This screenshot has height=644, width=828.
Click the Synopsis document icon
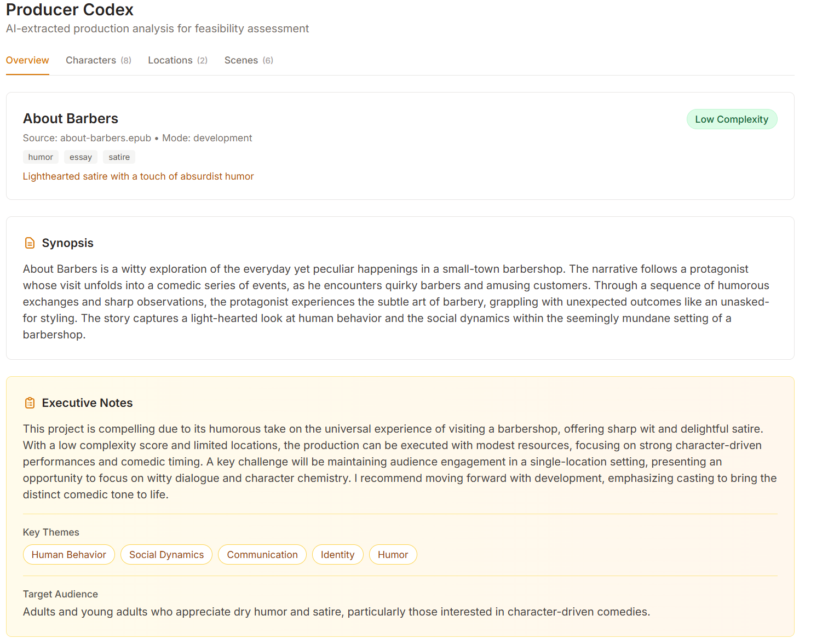(x=30, y=243)
